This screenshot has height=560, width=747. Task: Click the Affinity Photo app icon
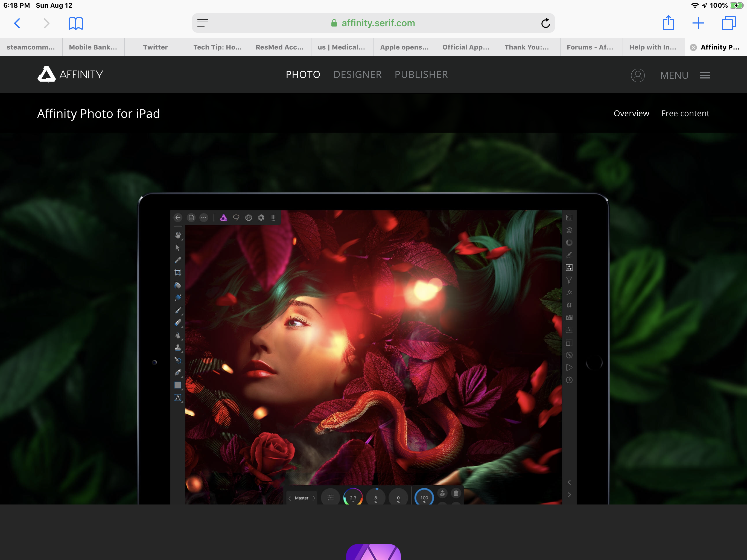(x=373, y=552)
